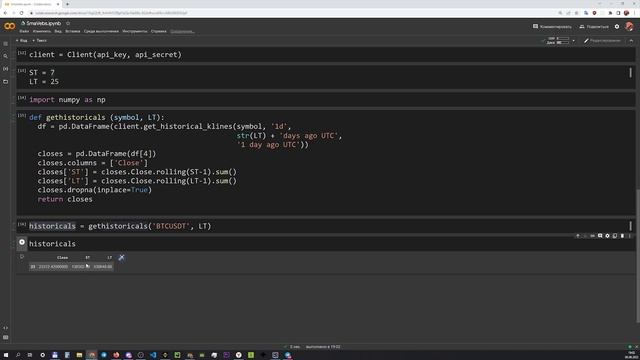Place cursor on def gethistoricals line
The width and height of the screenshot is (640, 360).
click(x=96, y=118)
